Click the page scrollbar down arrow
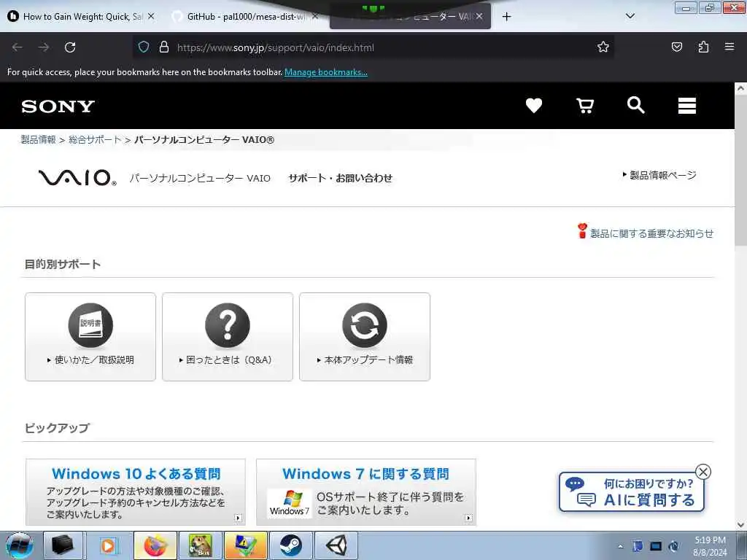Image resolution: width=747 pixels, height=560 pixels. 740,525
